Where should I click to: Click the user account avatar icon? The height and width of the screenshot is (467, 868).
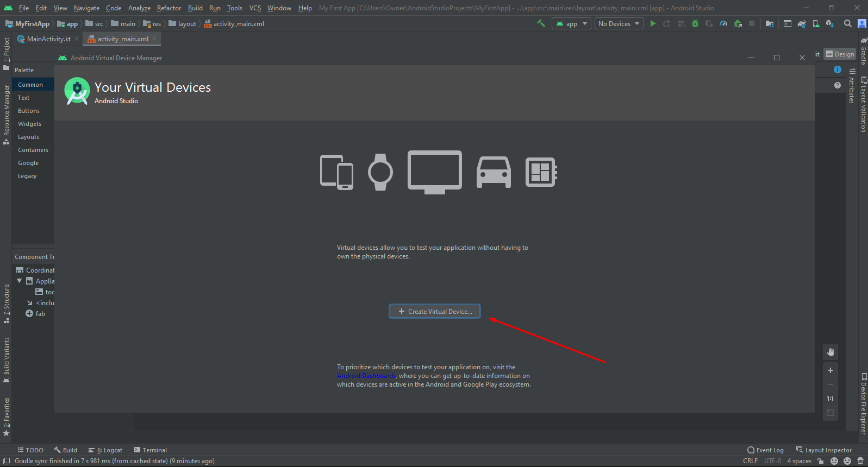pos(862,23)
